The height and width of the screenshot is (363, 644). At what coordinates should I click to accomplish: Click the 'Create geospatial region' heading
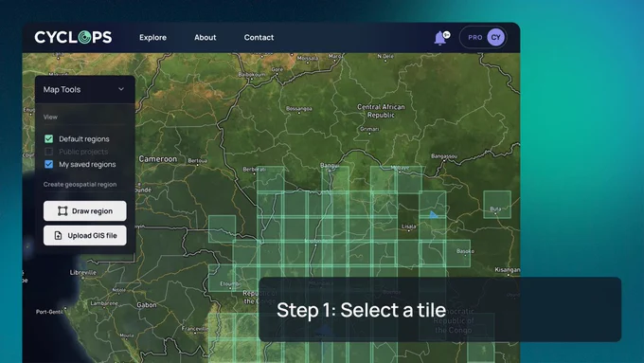click(x=80, y=185)
